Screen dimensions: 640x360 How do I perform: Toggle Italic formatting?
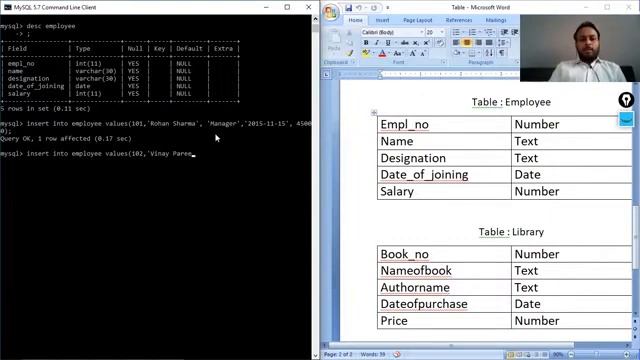tap(377, 43)
